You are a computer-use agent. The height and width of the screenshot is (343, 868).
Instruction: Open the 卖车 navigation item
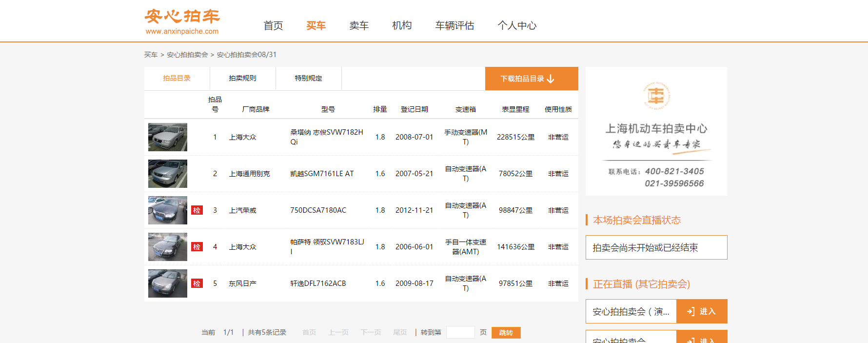pos(359,25)
